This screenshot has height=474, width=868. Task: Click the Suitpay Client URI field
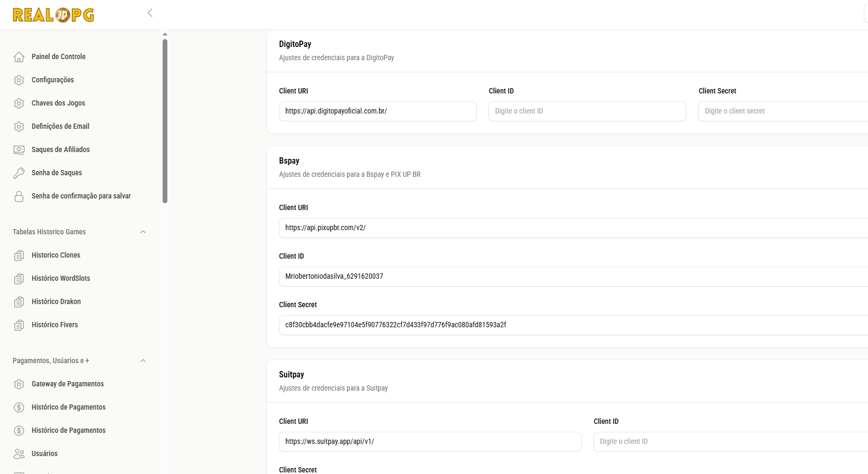430,442
